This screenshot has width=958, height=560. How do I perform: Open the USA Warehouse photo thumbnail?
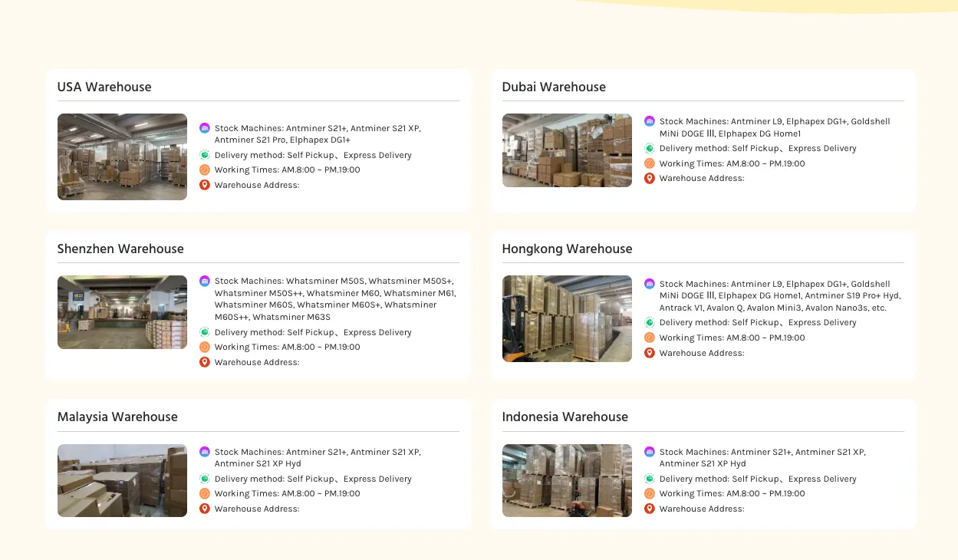point(122,156)
